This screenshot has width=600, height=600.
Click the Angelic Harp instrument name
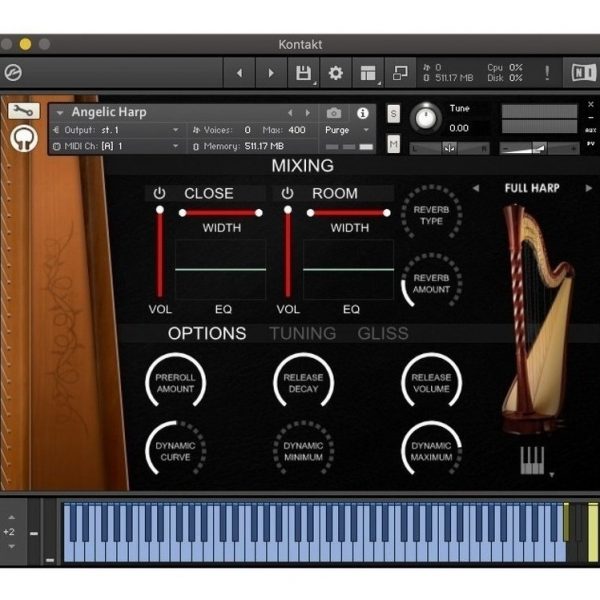(x=109, y=112)
